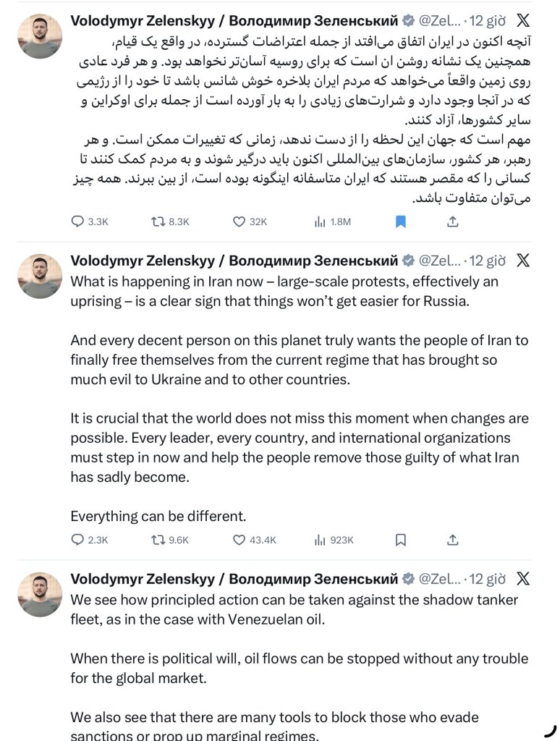
Task: Reply to the Persian-language tweet
Action: (79, 222)
